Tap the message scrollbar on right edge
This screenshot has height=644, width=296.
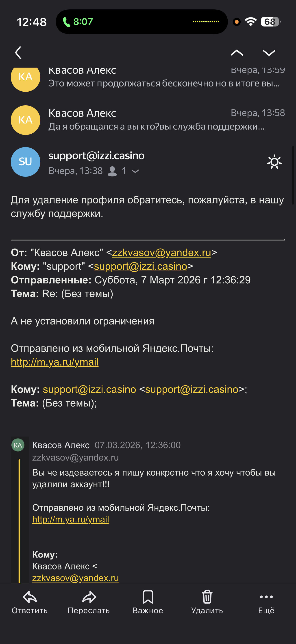293,175
